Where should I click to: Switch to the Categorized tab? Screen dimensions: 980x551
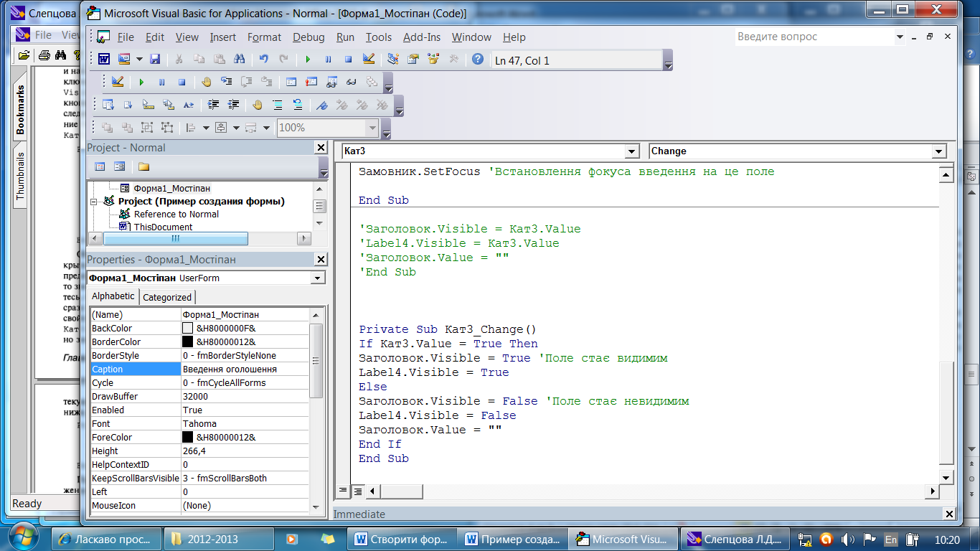point(167,297)
